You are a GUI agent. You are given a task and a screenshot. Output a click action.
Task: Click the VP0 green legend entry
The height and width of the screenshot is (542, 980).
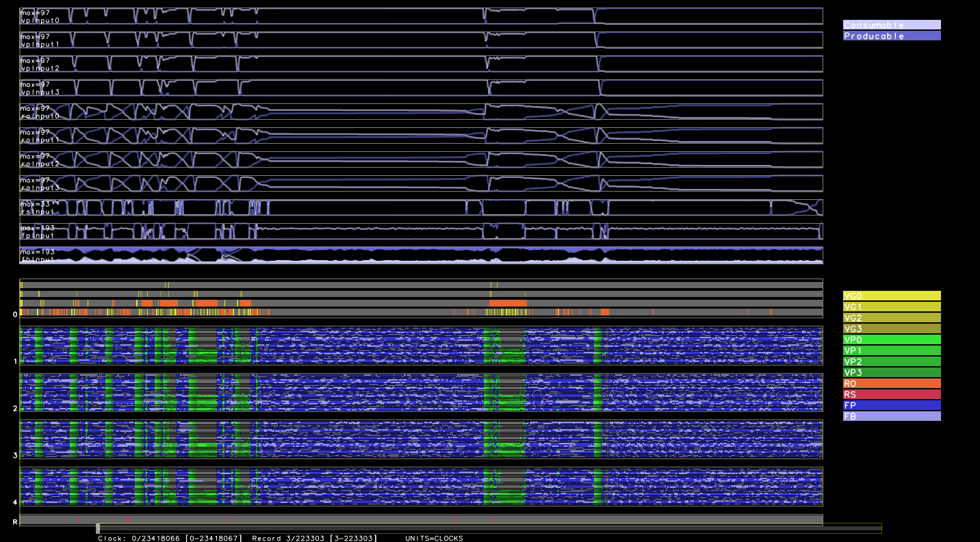tap(891, 339)
